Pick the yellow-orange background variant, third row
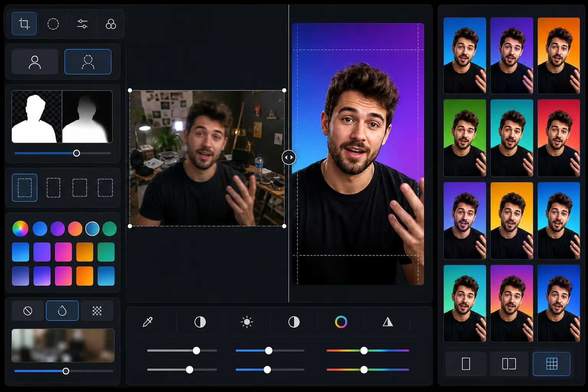The width and height of the screenshot is (588, 392). pyautogui.click(x=512, y=221)
